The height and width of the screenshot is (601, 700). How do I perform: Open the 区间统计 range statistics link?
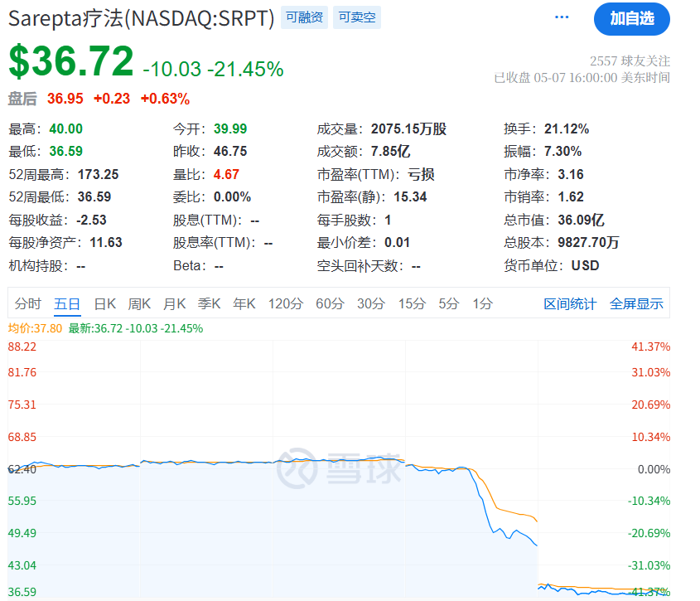[x=570, y=304]
